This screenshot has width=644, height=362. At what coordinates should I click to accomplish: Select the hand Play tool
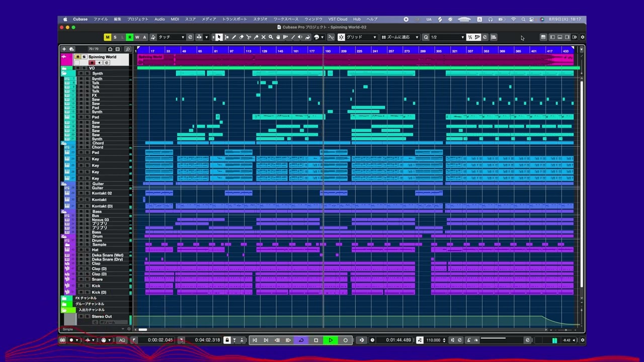278,37
